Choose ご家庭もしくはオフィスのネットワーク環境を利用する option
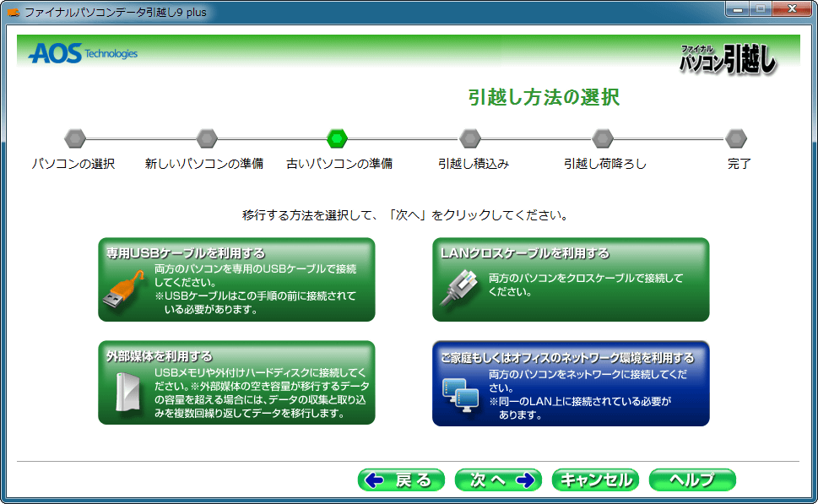The image size is (818, 504). (x=571, y=383)
